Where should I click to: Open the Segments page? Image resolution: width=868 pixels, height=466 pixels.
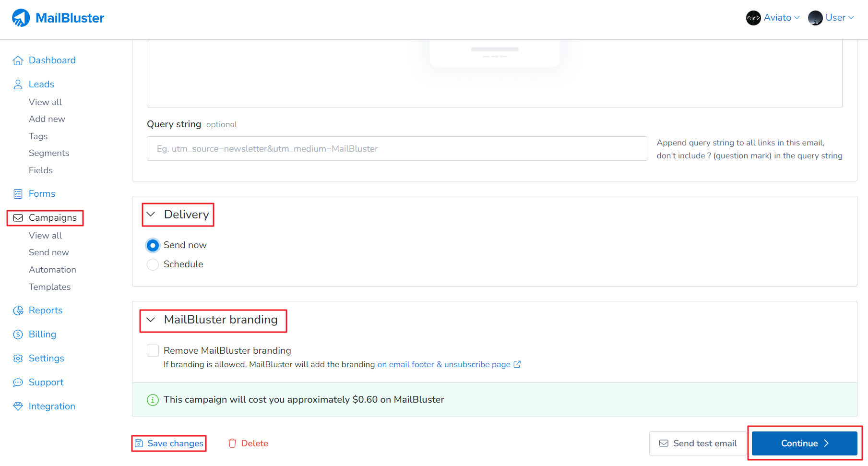[49, 153]
